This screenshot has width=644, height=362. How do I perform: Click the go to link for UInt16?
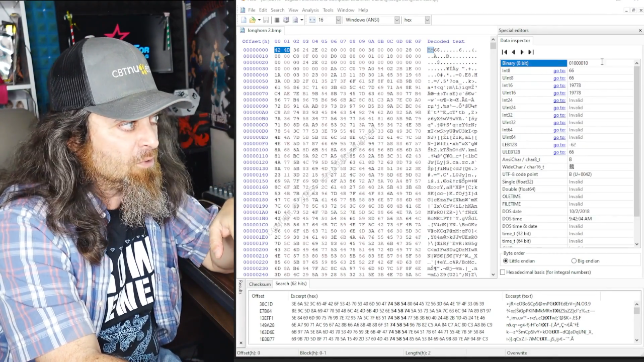pyautogui.click(x=559, y=93)
